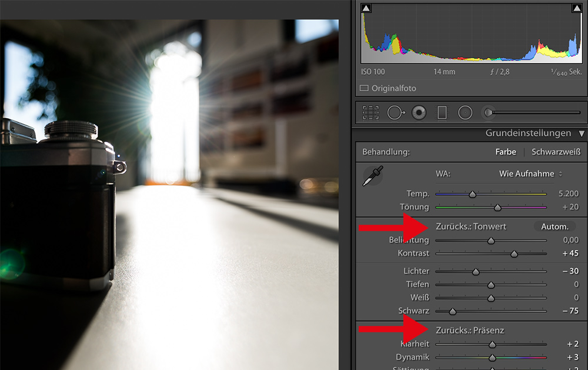588x370 pixels.
Task: Enable the Originalfoto checkbox
Action: pyautogui.click(x=364, y=88)
